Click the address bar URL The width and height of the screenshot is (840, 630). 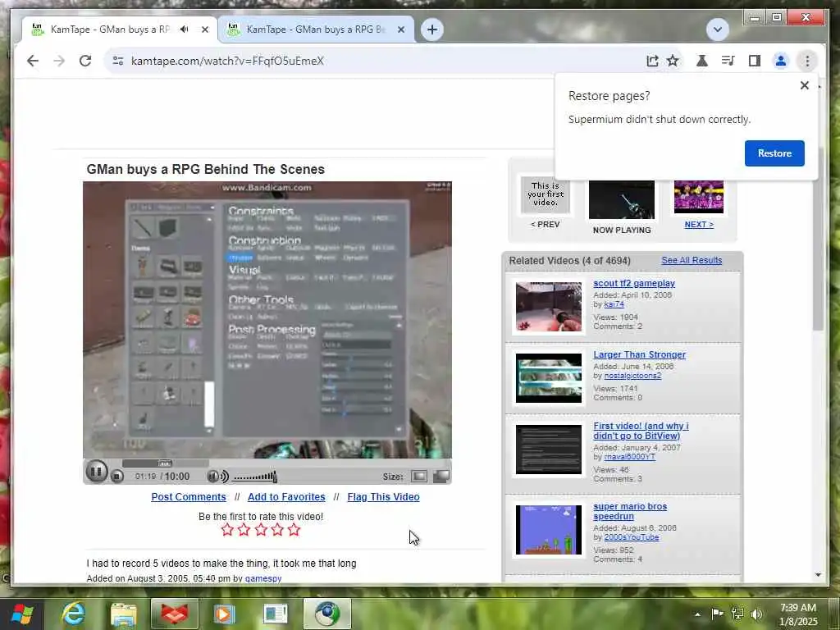pyautogui.click(x=227, y=61)
